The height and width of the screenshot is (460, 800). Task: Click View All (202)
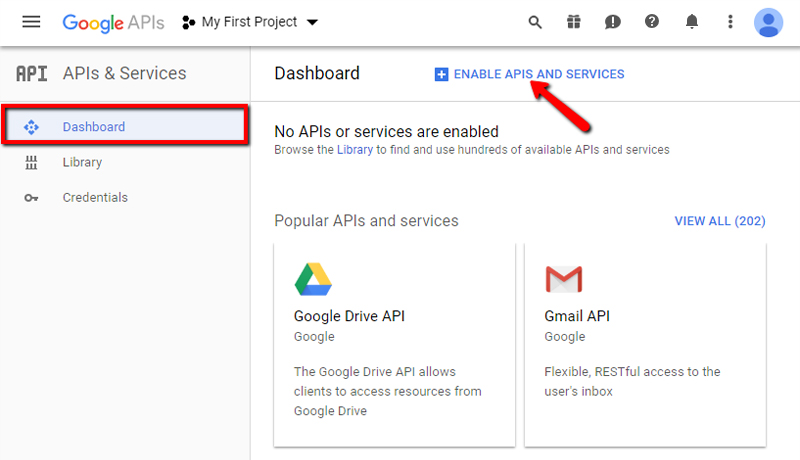tap(720, 221)
